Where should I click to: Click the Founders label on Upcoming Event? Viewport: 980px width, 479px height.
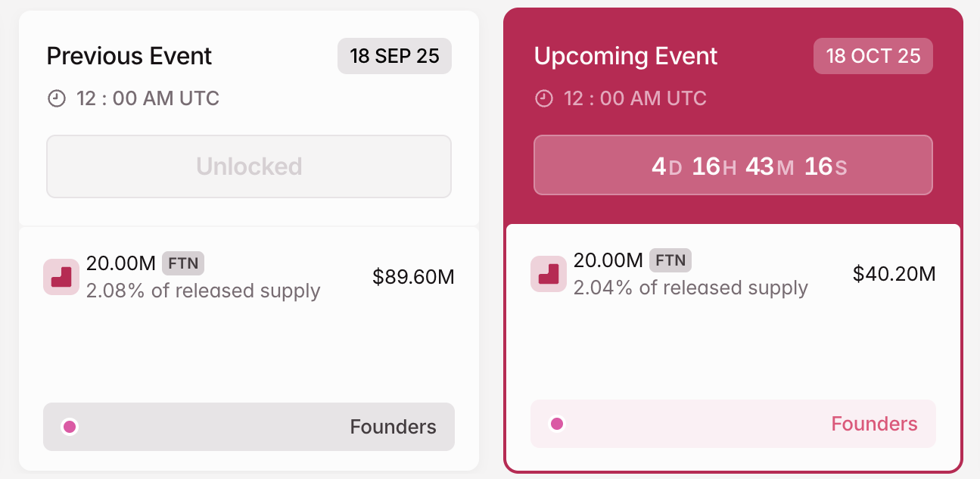(874, 424)
